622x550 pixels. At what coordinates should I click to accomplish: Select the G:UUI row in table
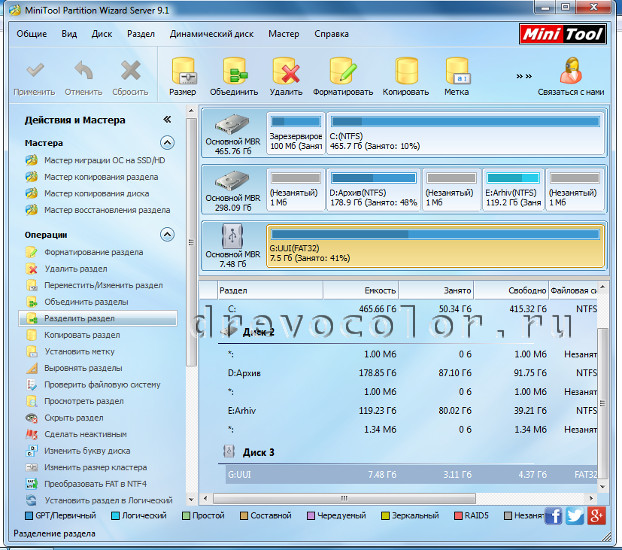pyautogui.click(x=411, y=474)
